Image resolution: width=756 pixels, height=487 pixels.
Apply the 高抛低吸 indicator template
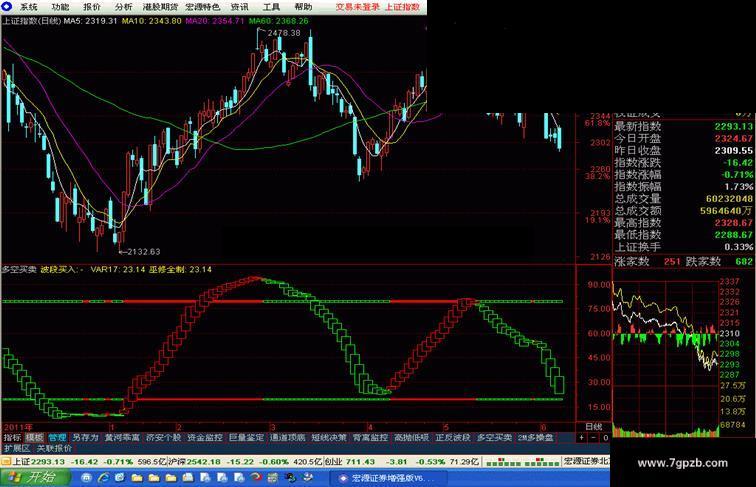(412, 437)
